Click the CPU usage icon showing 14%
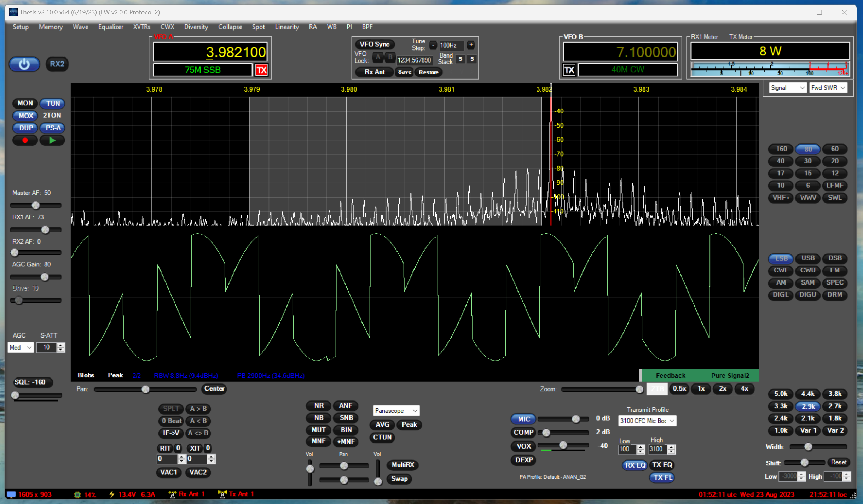Viewport: 863px width, 504px height. point(77,494)
